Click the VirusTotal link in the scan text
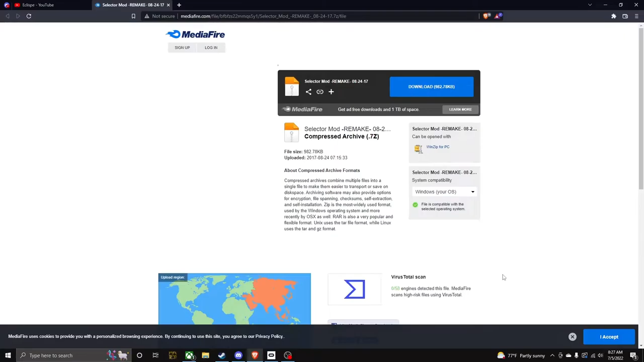Screen dimensions: 644x362 click(451, 295)
